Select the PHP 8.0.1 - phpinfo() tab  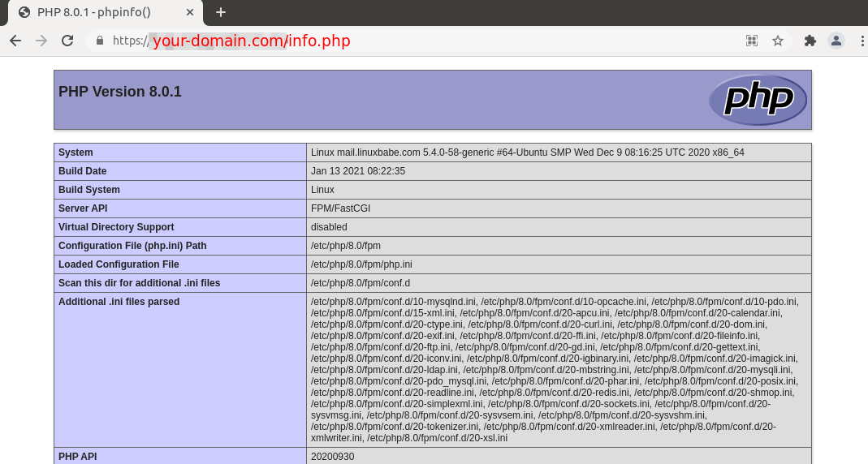pos(93,12)
